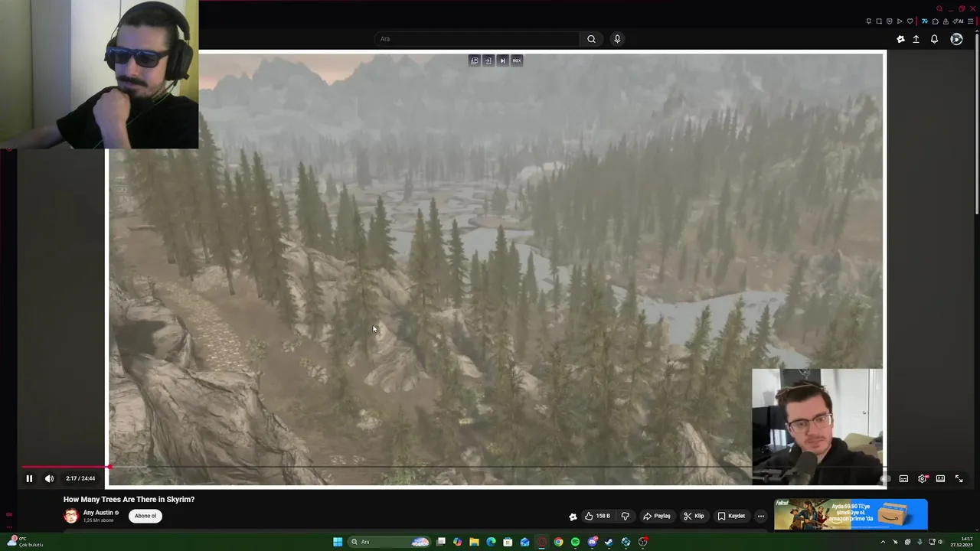
Task: Open Spotify from taskbar
Action: point(575,542)
